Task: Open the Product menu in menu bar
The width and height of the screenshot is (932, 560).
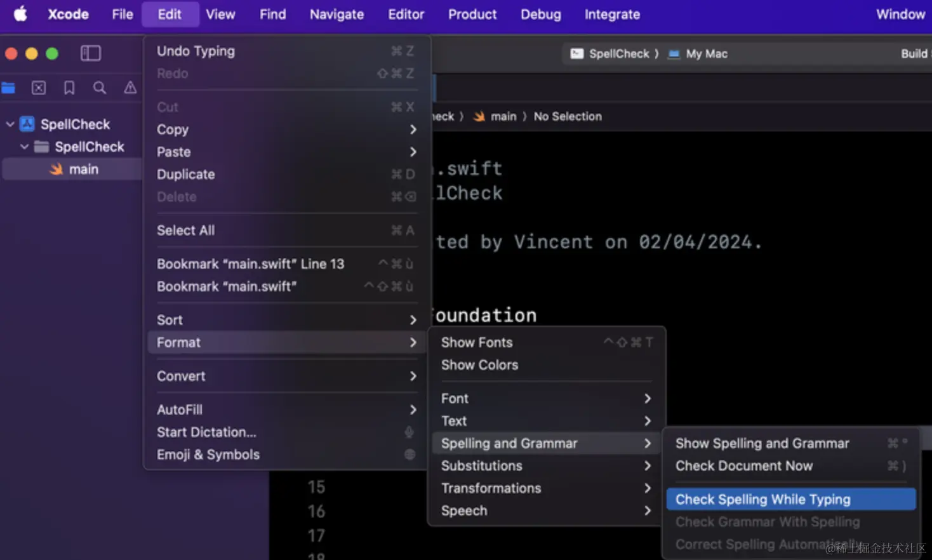Action: tap(472, 14)
